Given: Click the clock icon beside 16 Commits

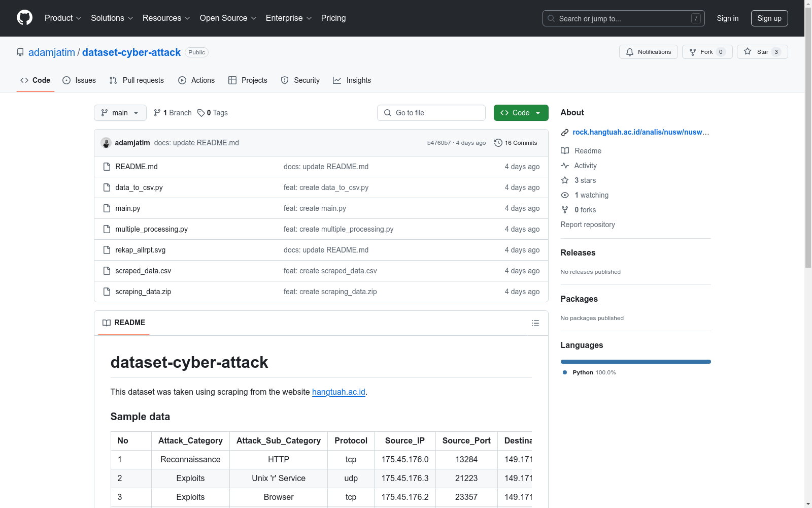Looking at the screenshot, I should (498, 143).
